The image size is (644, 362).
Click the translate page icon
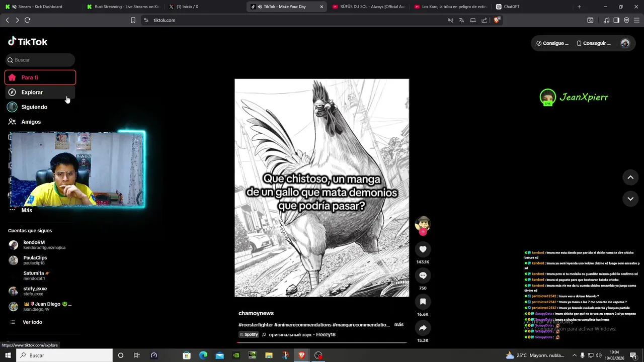pyautogui.click(x=461, y=20)
